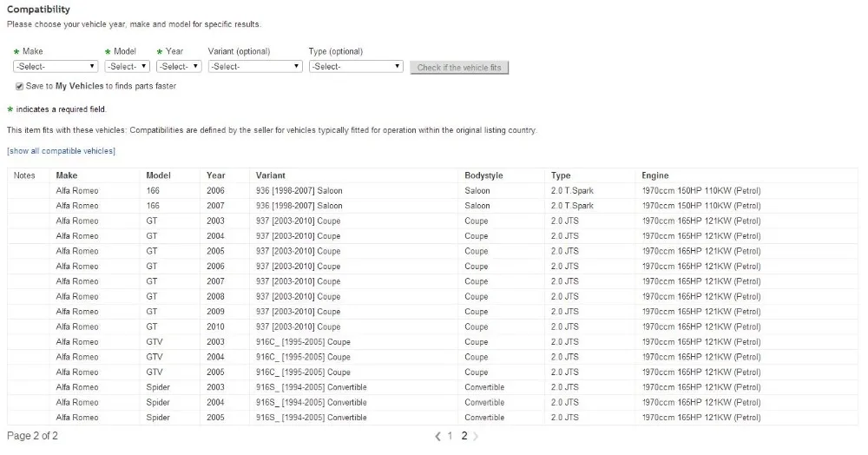Go to previous page arrow
The image size is (868, 455).
437,436
